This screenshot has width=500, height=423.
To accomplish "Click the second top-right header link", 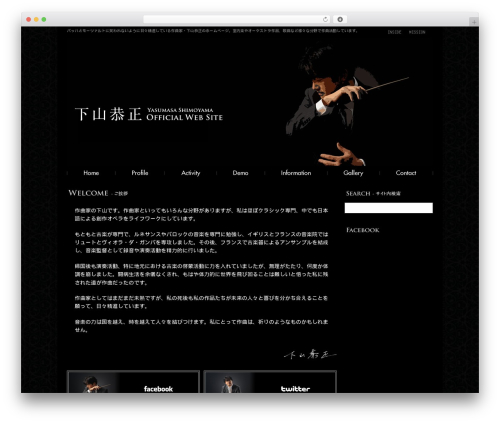I will click(417, 32).
